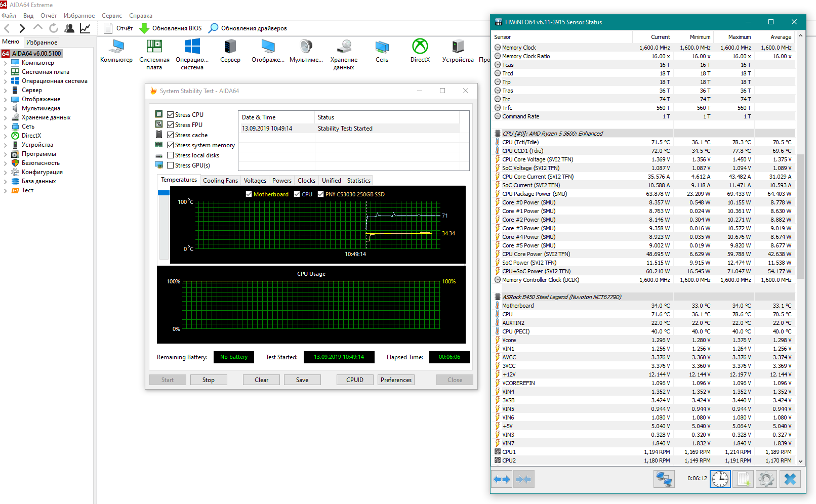Toggle Stress cache checkbox

pyautogui.click(x=171, y=135)
